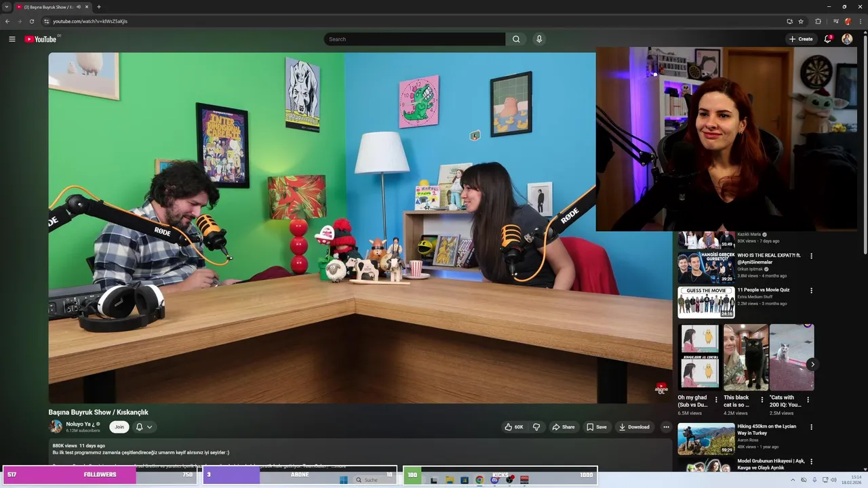Viewport: 868px width, 488px height.
Task: Bookmark this page with the star icon
Action: click(x=801, y=21)
